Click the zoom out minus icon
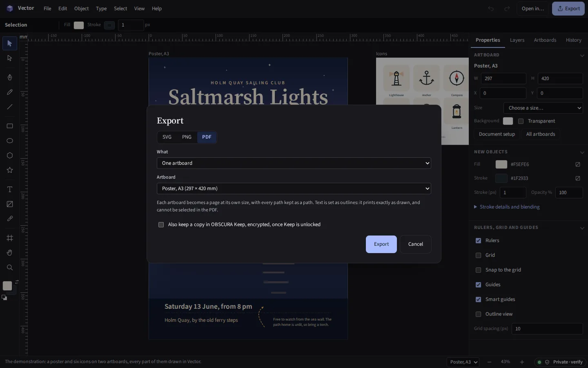This screenshot has width=588, height=368. [x=489, y=362]
